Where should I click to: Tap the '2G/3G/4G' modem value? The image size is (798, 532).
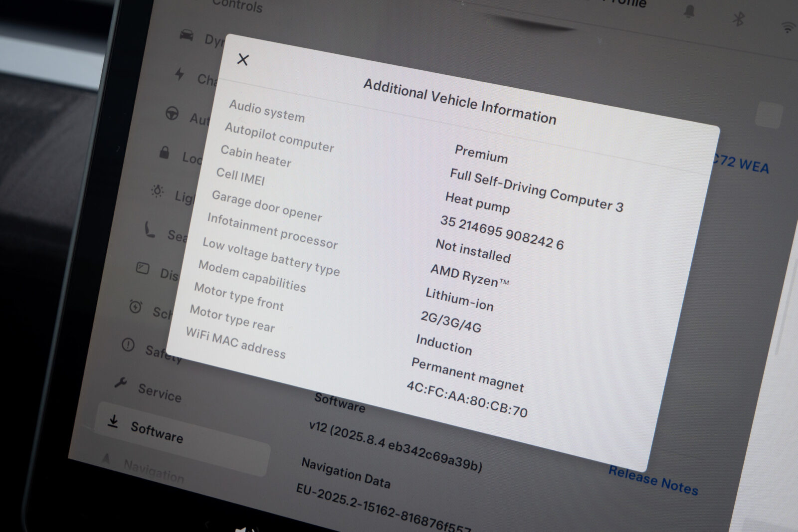click(x=451, y=322)
